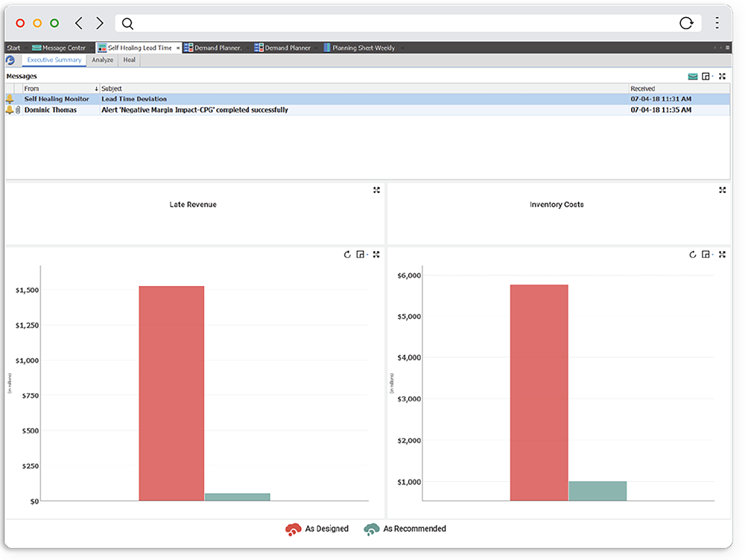Open Late Revenue chart layout dropdown
This screenshot has height=560, width=745.
click(x=361, y=255)
